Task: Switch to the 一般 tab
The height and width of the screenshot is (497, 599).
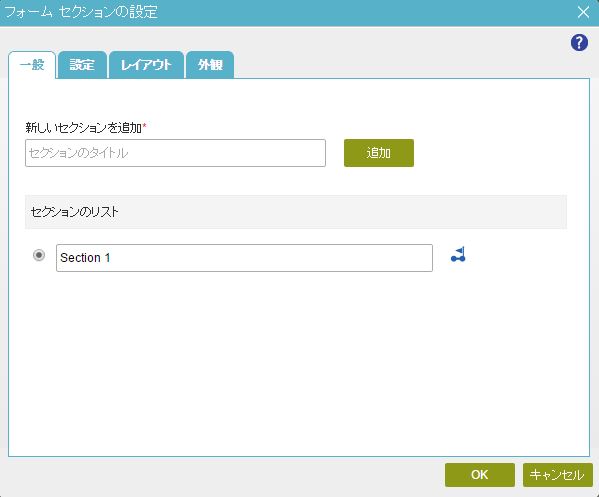Action: point(32,65)
